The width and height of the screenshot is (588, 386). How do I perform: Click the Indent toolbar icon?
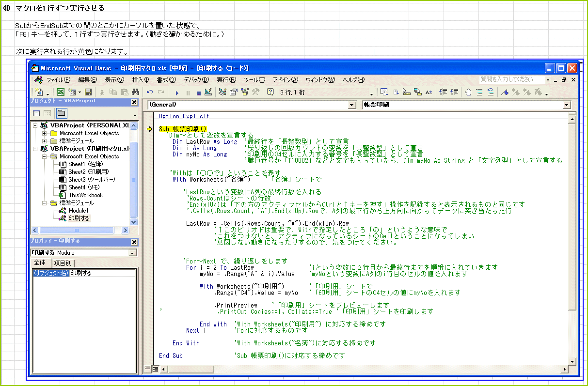[x=443, y=93]
